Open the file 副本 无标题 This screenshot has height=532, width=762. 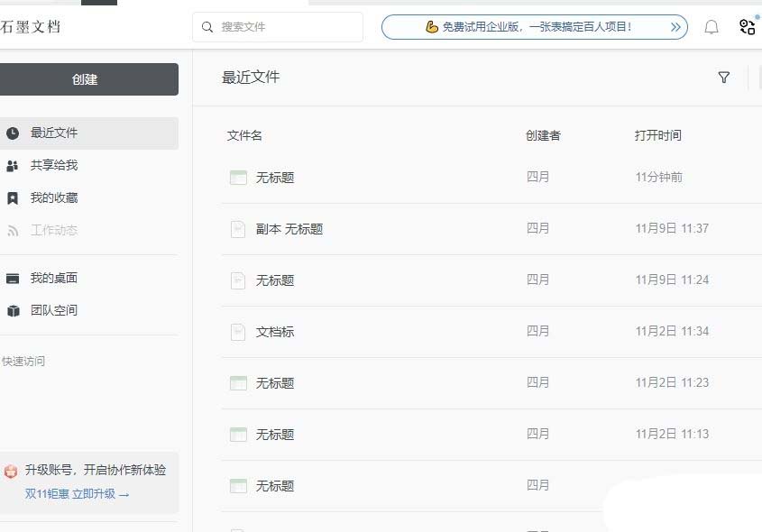[289, 229]
